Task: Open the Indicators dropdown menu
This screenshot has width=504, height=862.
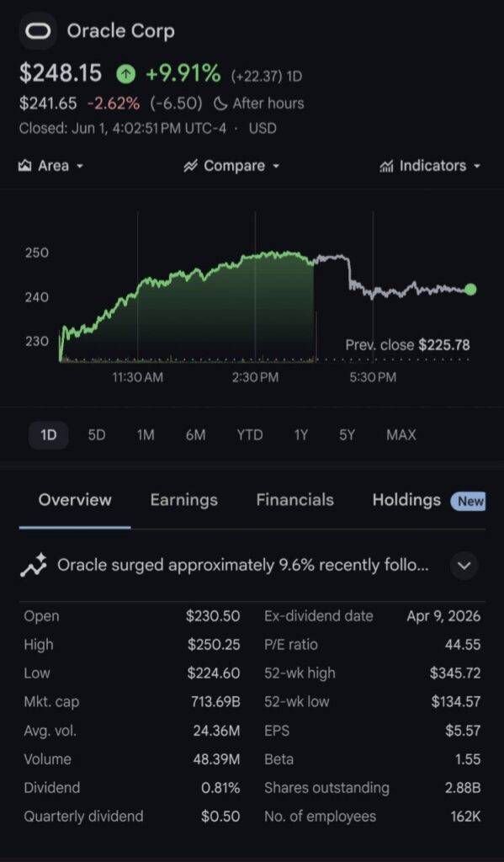Action: 430,166
